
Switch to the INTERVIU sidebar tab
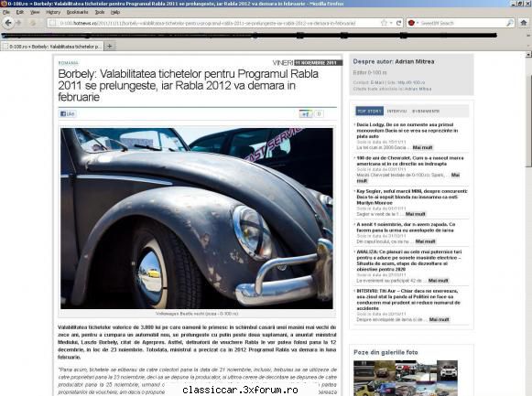[396, 111]
